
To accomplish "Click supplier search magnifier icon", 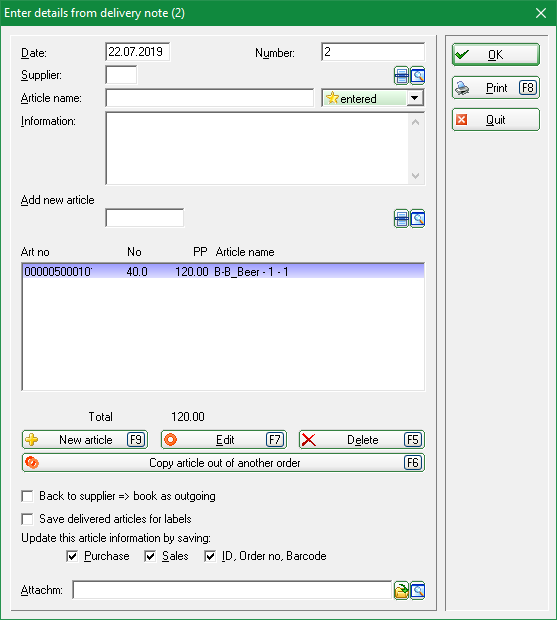I will (x=417, y=76).
